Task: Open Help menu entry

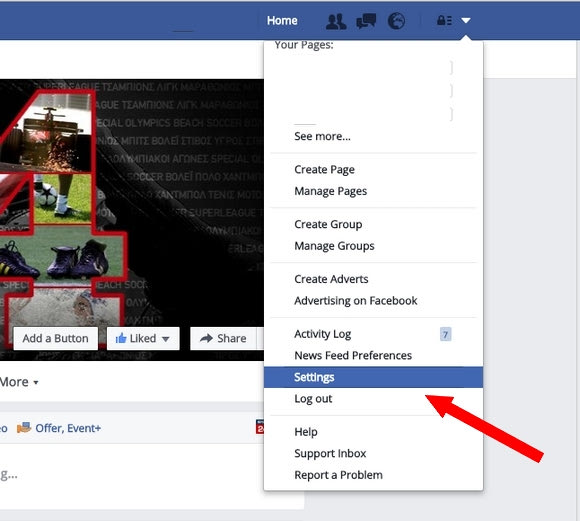Action: 306,432
